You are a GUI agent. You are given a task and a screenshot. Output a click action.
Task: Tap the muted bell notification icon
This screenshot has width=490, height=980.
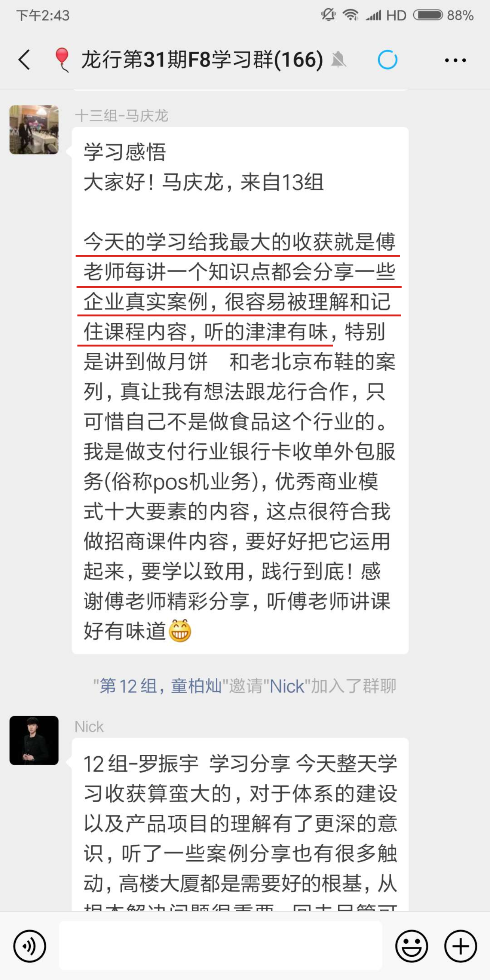point(339,60)
